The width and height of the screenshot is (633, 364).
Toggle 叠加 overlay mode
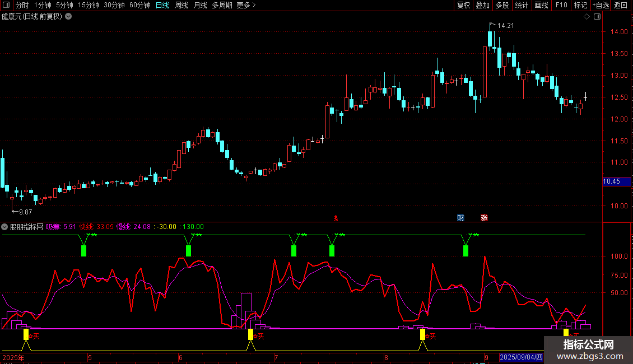click(482, 5)
